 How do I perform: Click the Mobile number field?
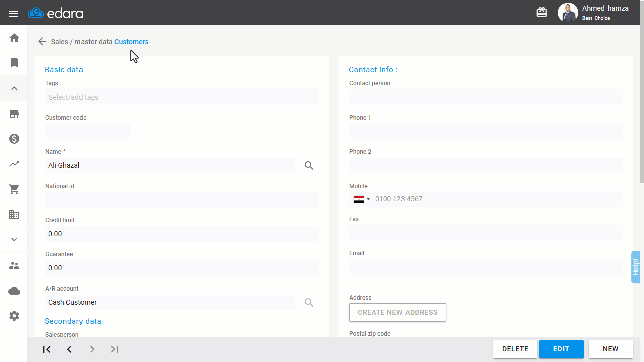point(497,199)
